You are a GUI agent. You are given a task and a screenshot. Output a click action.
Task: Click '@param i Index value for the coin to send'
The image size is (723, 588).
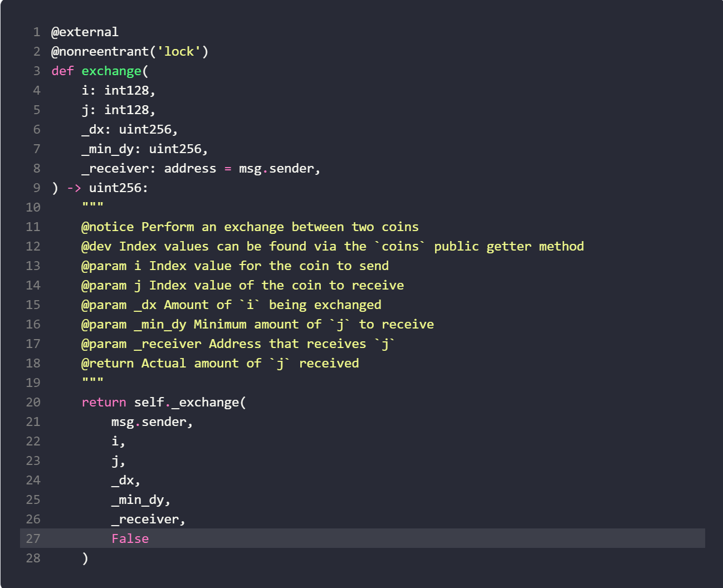(x=235, y=266)
